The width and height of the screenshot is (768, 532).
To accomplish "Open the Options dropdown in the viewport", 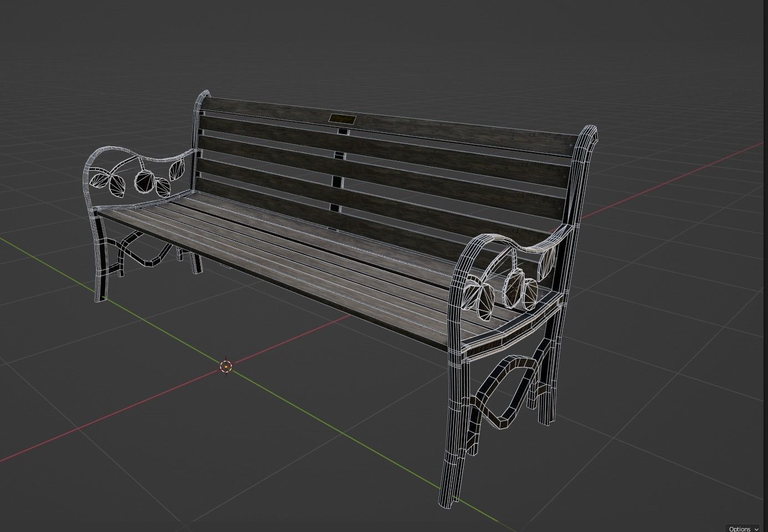I will pyautogui.click(x=743, y=529).
